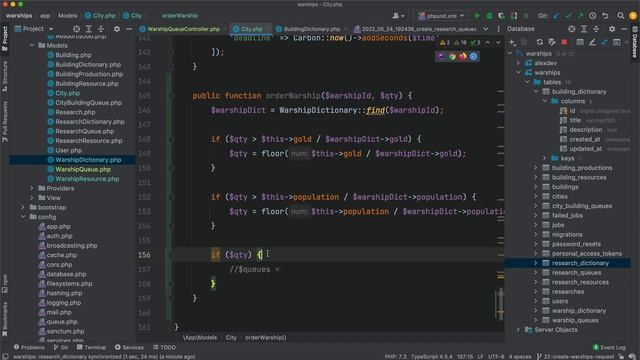Expand the bootstrap folder
Screen dimensions: 640x360
point(23,207)
